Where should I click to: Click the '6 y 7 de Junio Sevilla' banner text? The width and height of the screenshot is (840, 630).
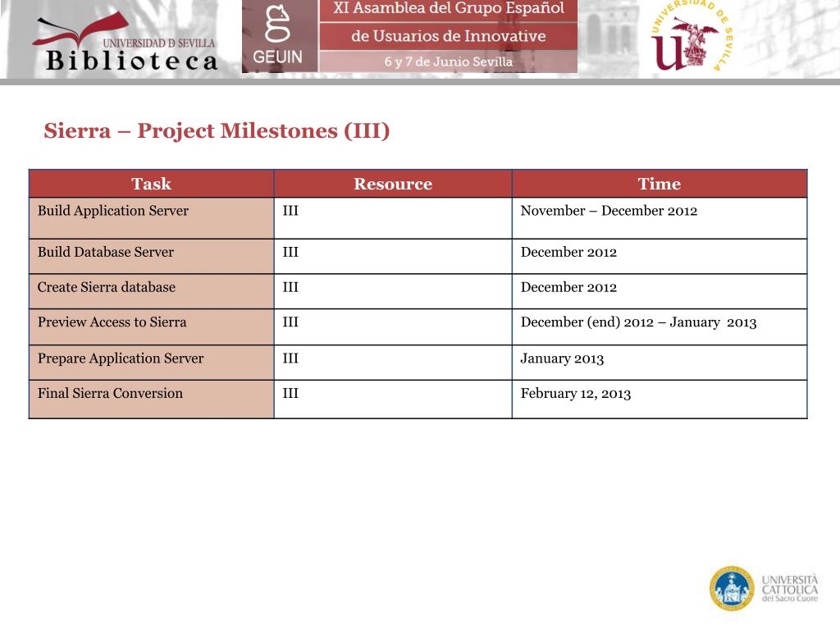pos(449,62)
